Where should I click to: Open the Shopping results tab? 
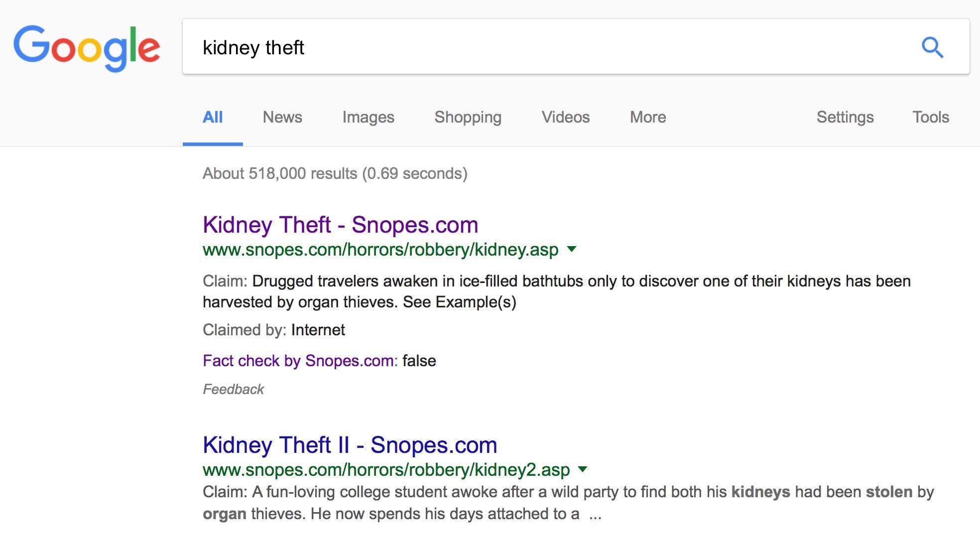(x=468, y=117)
